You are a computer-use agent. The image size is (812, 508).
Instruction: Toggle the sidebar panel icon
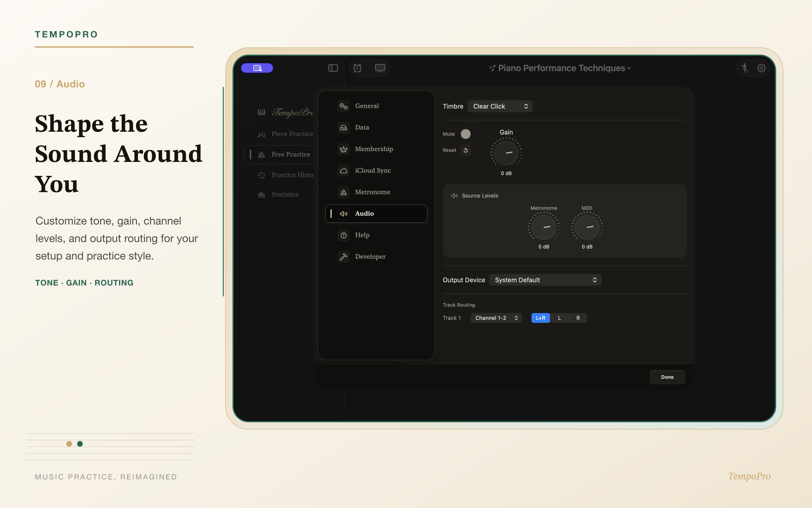click(333, 68)
